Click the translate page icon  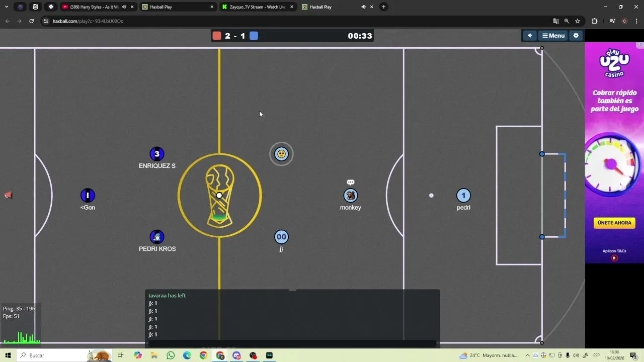pyautogui.click(x=556, y=21)
